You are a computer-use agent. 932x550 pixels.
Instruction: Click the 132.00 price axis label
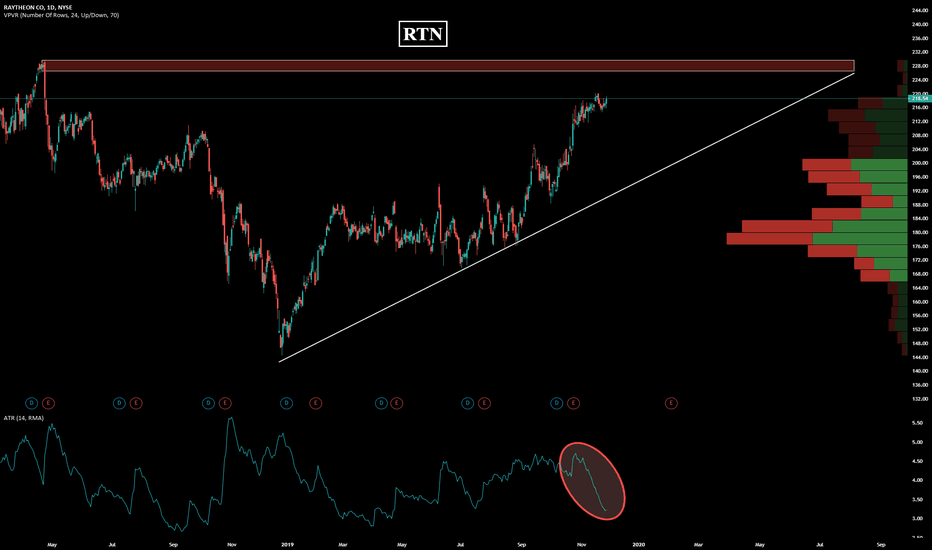point(920,399)
